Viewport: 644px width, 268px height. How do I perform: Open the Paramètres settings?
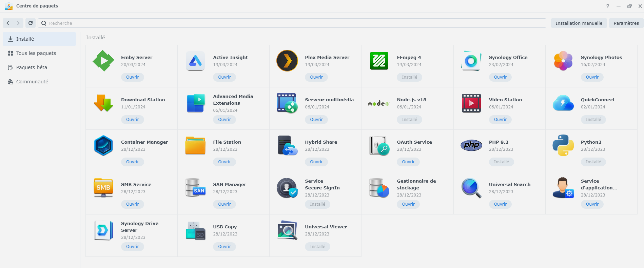click(626, 23)
